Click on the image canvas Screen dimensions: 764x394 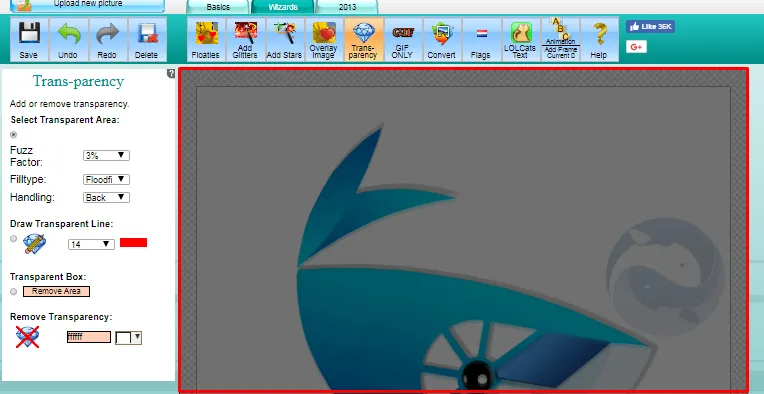463,230
